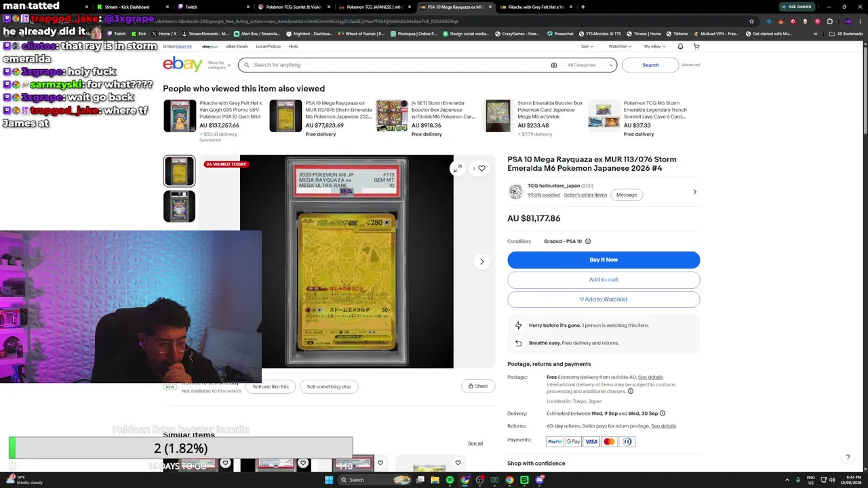
Task: Open eBay Deals menu link
Action: coord(237,46)
